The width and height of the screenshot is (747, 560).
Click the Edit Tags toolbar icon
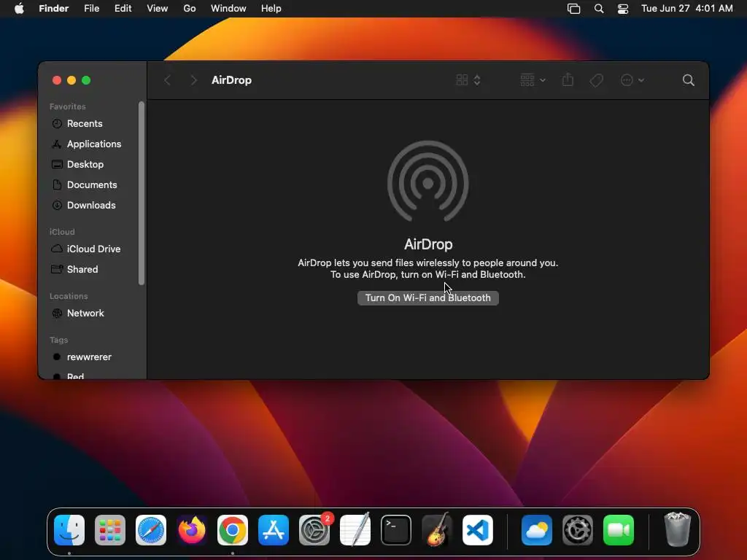[597, 80]
